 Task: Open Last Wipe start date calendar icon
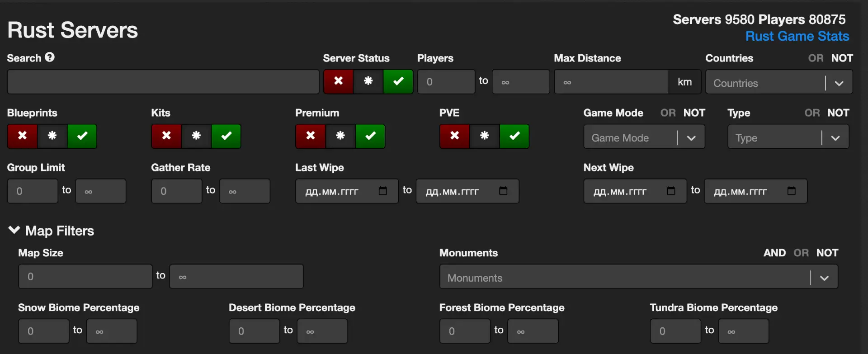click(382, 191)
